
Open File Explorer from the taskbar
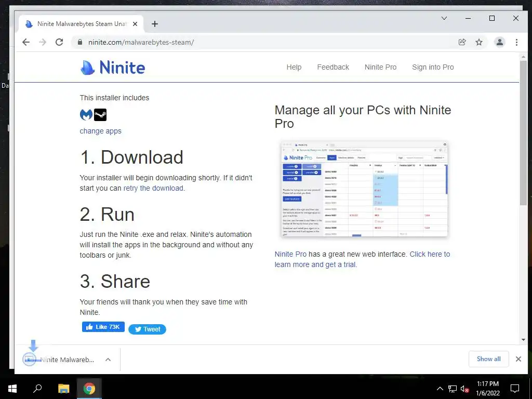coord(63,389)
